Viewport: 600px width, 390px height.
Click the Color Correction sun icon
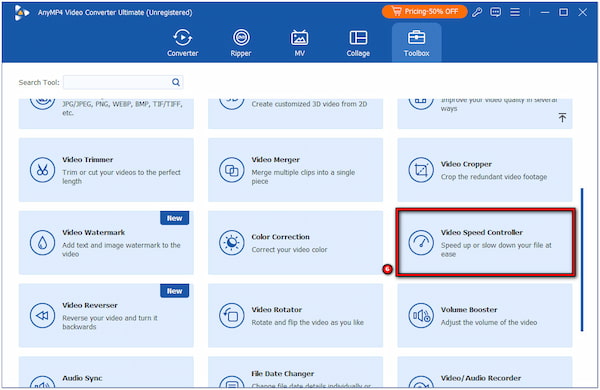[x=232, y=243]
